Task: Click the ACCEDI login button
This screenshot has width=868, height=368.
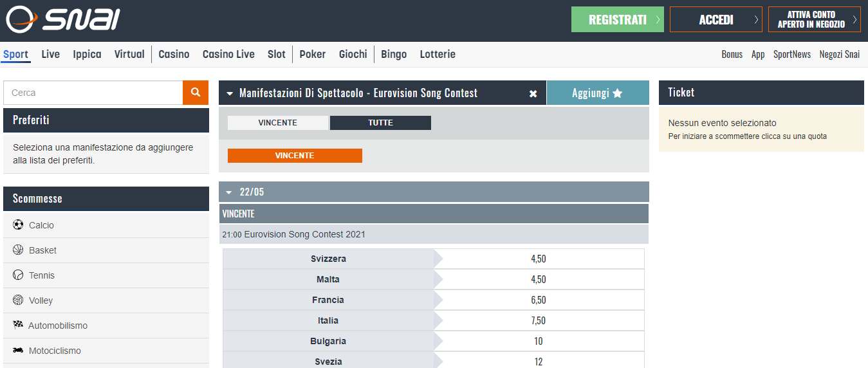Action: point(716,19)
